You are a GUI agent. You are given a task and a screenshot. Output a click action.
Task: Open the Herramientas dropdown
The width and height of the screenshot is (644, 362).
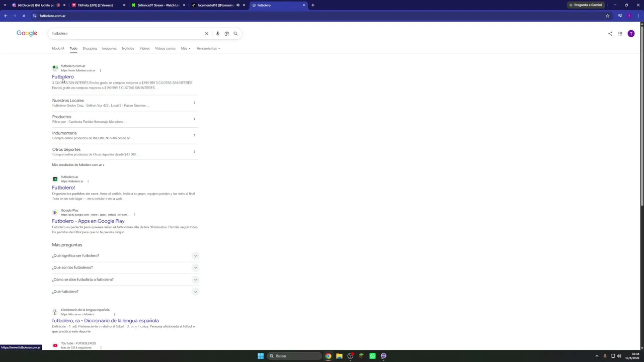(x=208, y=48)
